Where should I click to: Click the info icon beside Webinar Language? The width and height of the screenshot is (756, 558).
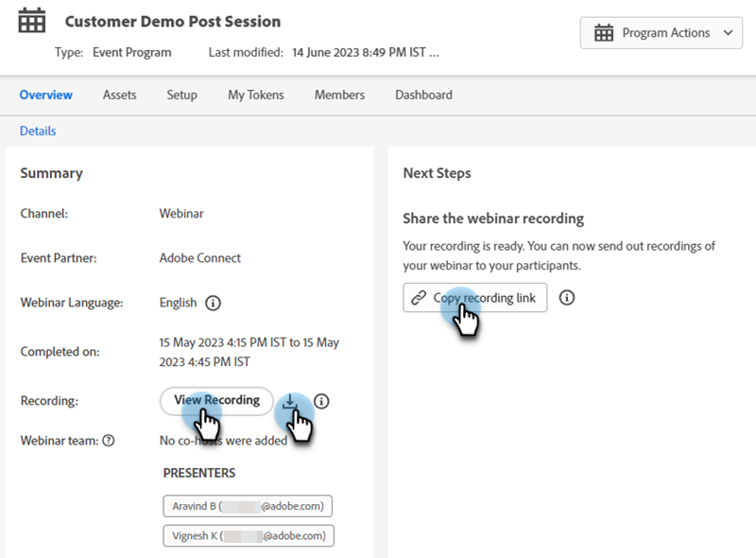(214, 304)
